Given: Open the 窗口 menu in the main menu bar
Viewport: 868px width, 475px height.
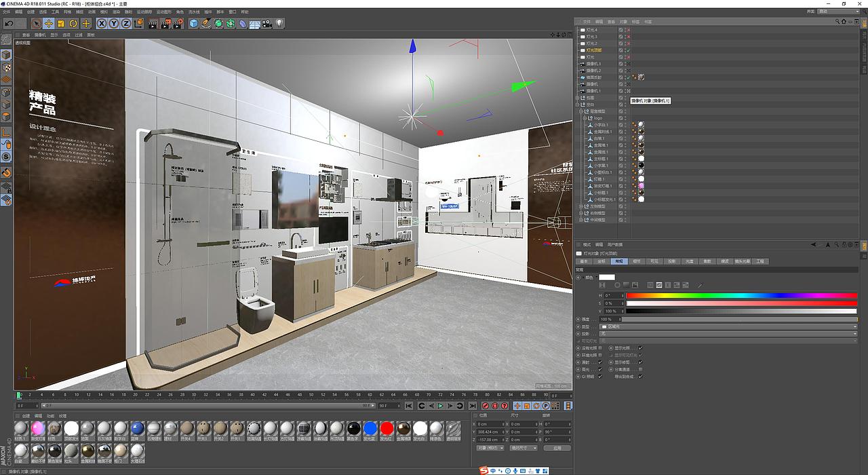Looking at the screenshot, I should pyautogui.click(x=233, y=12).
